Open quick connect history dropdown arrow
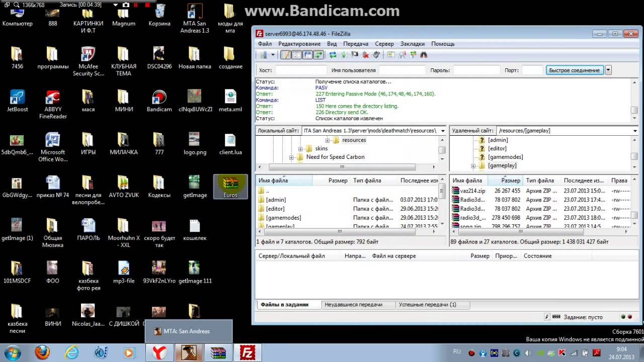This screenshot has width=644, height=362. click(x=608, y=70)
